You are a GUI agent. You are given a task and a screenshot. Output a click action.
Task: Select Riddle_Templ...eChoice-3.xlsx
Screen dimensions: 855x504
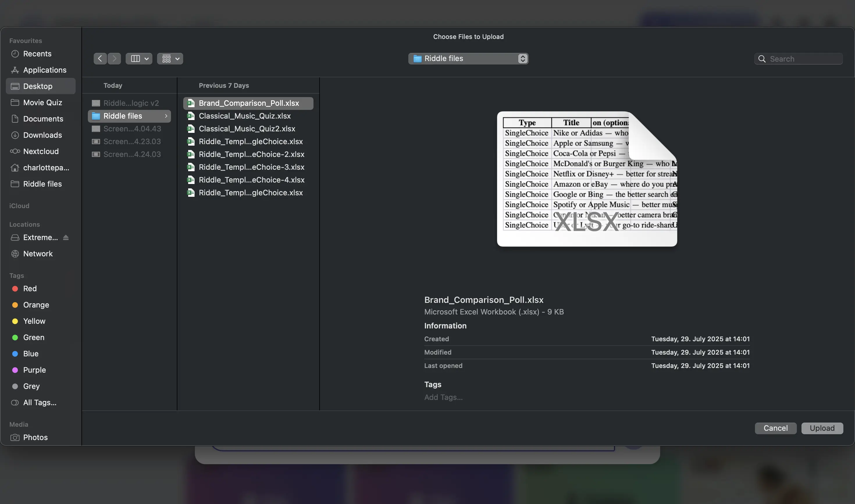(248, 167)
